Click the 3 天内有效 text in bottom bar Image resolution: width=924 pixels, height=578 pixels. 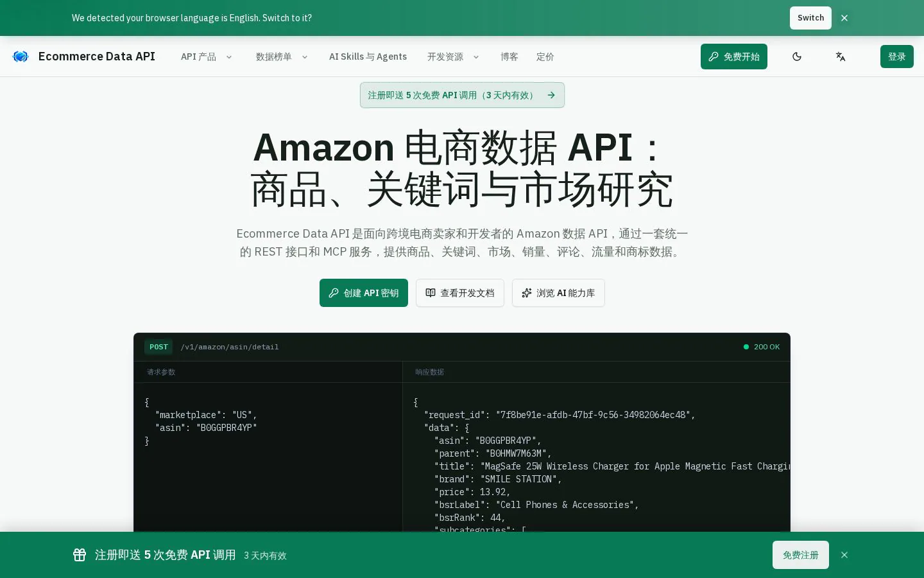pos(265,556)
